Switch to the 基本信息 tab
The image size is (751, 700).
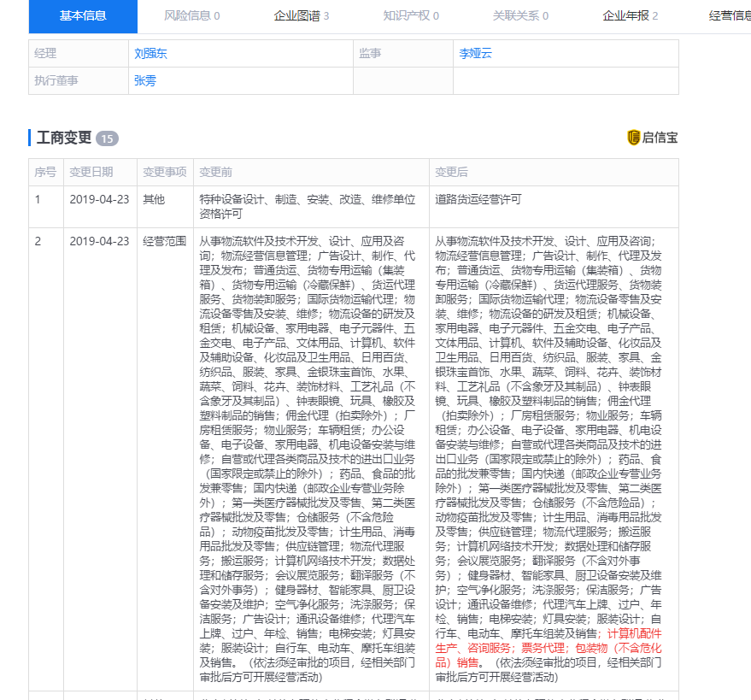coord(82,16)
